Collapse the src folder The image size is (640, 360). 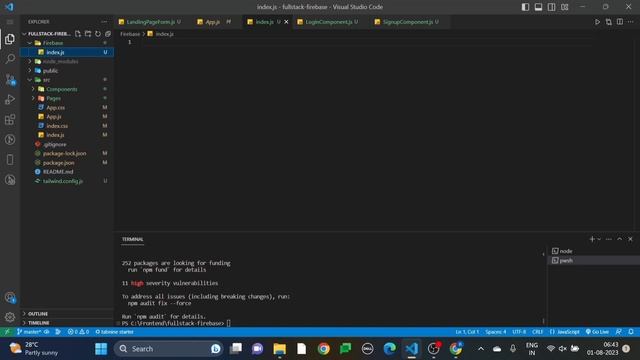point(29,80)
